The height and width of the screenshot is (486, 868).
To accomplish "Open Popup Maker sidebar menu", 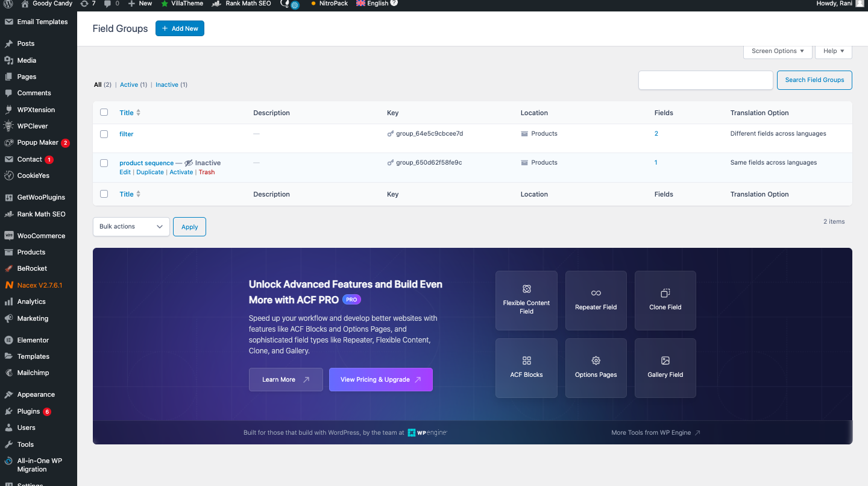I will coord(39,143).
